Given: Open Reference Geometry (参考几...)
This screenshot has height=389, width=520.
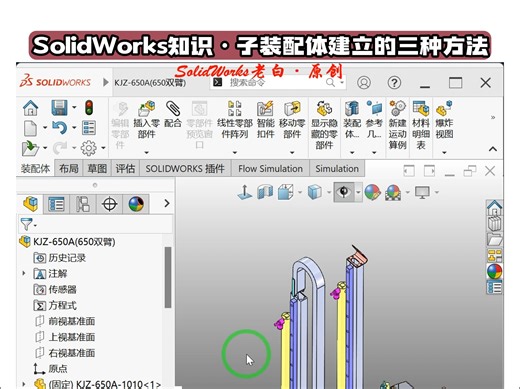Looking at the screenshot, I should click(x=374, y=120).
